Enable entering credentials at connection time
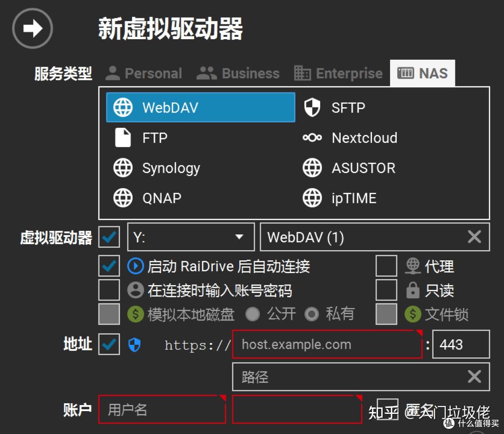The width and height of the screenshot is (504, 434). pyautogui.click(x=109, y=290)
